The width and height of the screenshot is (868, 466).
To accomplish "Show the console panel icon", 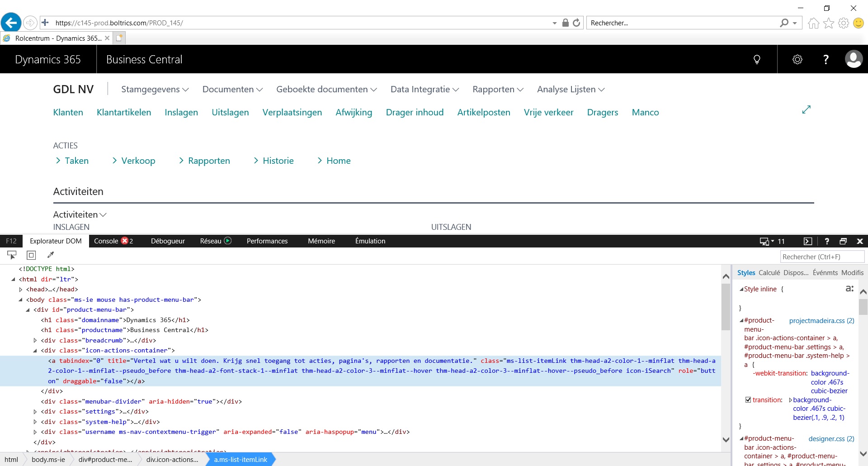I will point(808,241).
